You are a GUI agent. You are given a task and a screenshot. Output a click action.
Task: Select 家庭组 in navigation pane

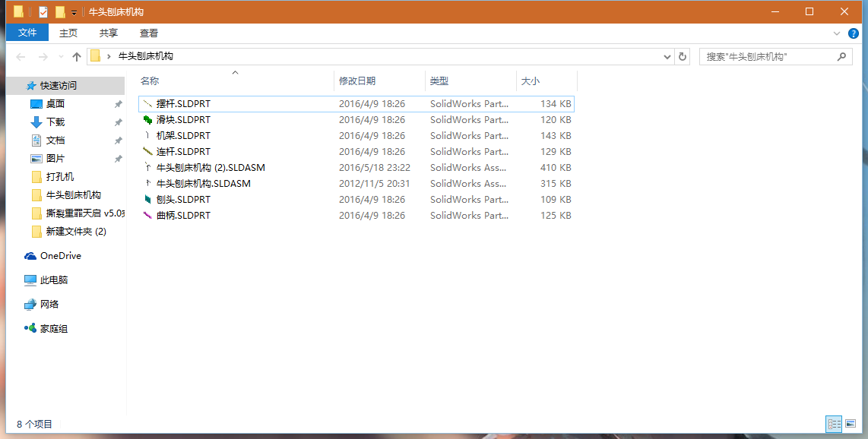pyautogui.click(x=54, y=329)
